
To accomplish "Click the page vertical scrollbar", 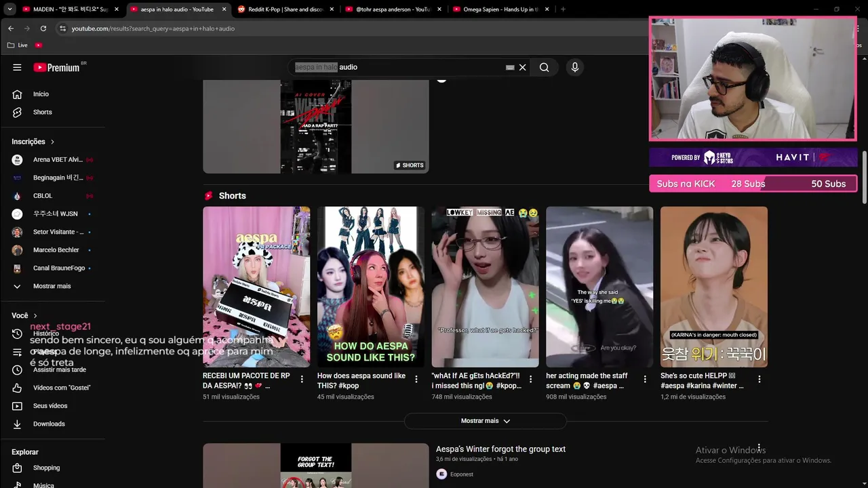I will 864,176.
